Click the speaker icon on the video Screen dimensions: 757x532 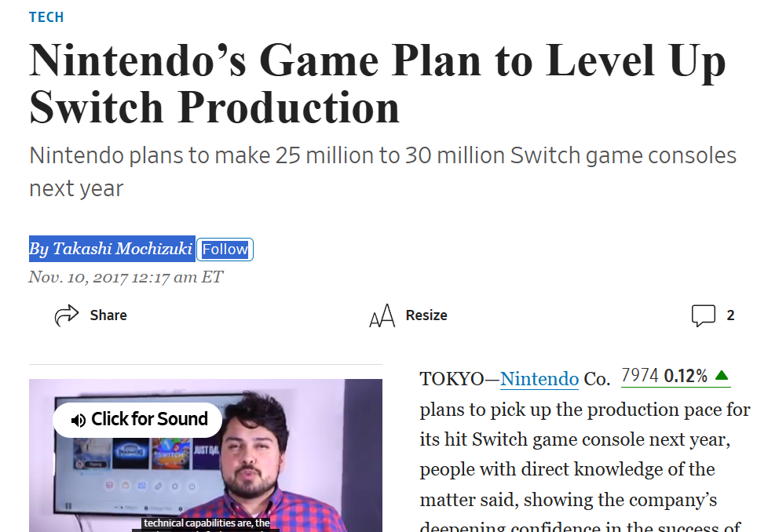[78, 420]
